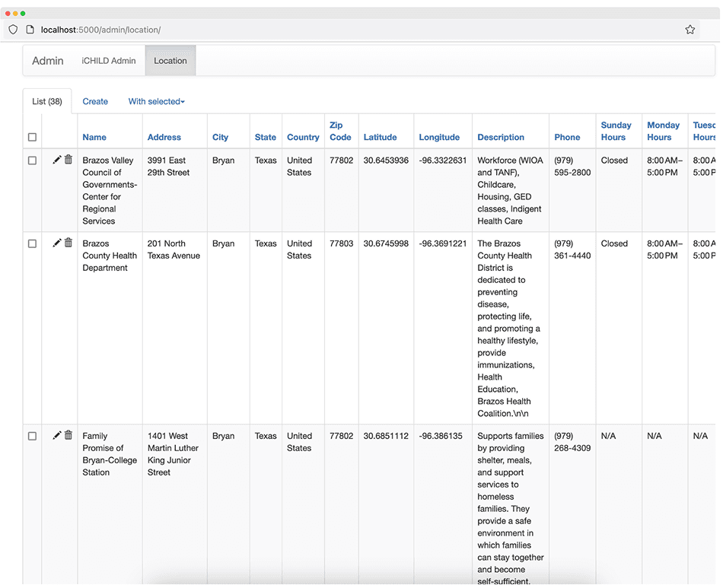Click inside the browser address bar

304,29
